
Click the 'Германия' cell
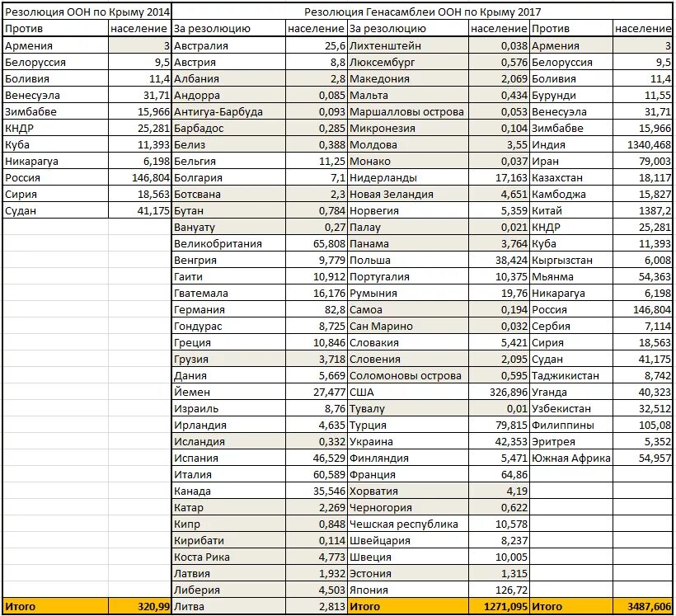click(x=228, y=309)
